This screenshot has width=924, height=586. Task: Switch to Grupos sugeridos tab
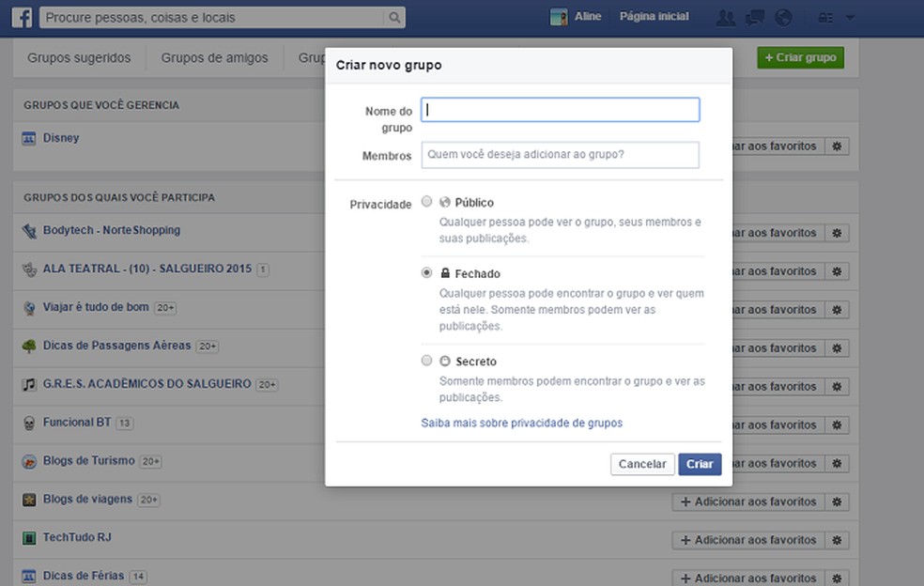tap(79, 58)
